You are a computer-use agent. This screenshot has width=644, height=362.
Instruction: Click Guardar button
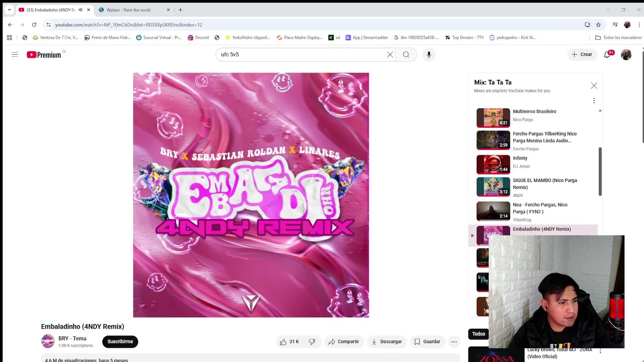427,341
